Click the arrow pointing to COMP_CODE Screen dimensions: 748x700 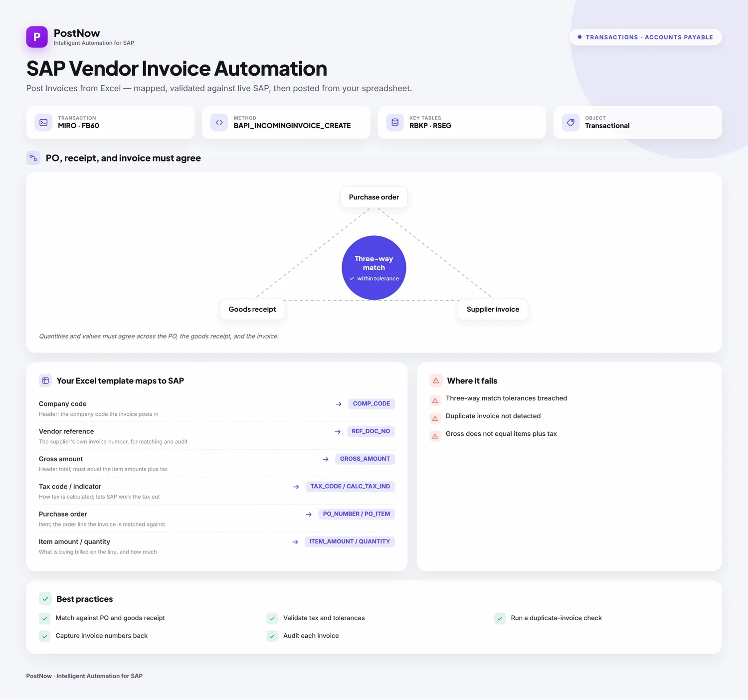pyautogui.click(x=339, y=404)
